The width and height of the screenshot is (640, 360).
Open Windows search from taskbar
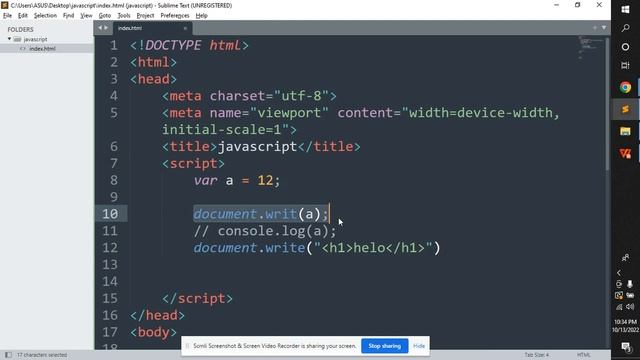(625, 28)
